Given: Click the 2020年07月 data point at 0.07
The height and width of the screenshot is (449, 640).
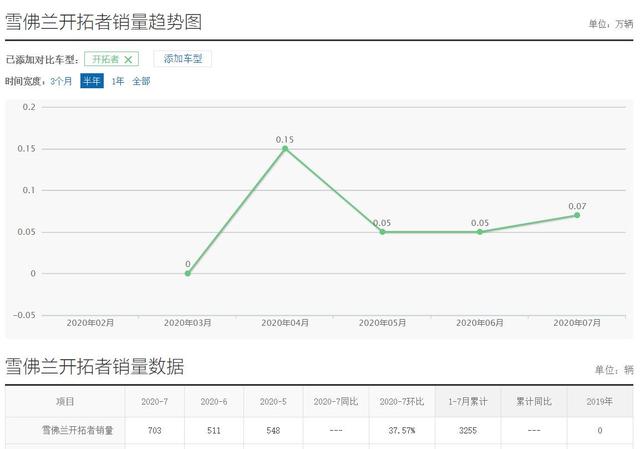Looking at the screenshot, I should [577, 215].
